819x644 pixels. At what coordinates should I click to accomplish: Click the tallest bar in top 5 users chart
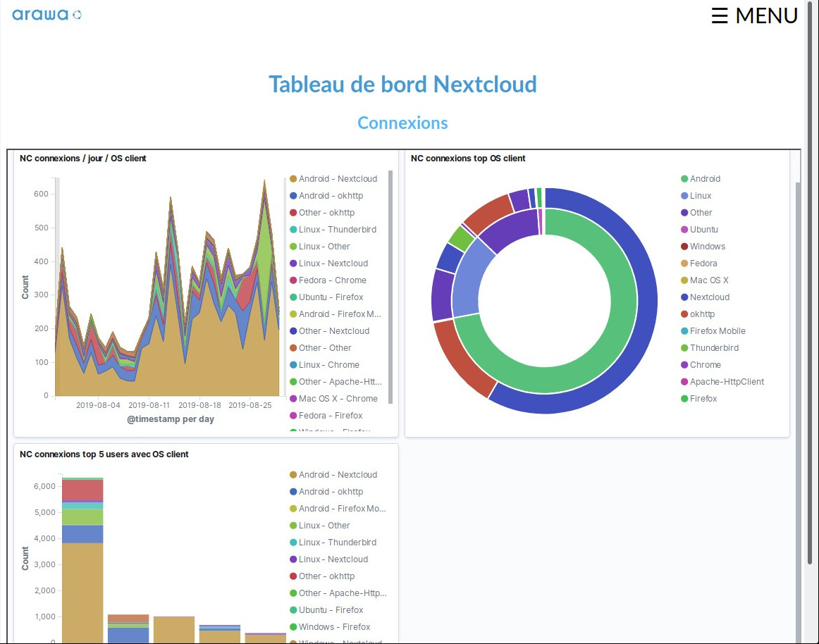click(x=82, y=560)
